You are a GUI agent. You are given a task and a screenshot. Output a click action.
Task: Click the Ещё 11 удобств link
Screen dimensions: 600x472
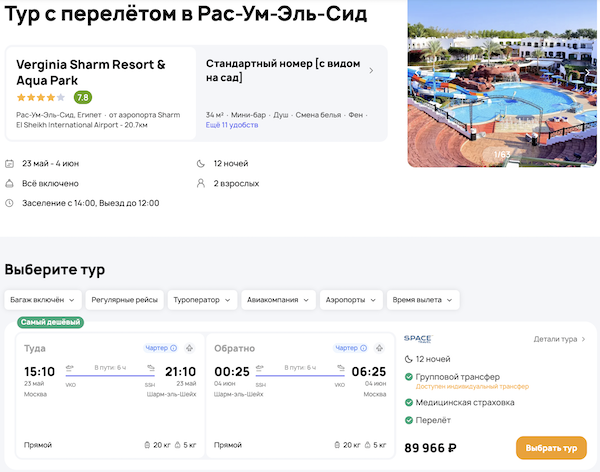click(x=232, y=125)
